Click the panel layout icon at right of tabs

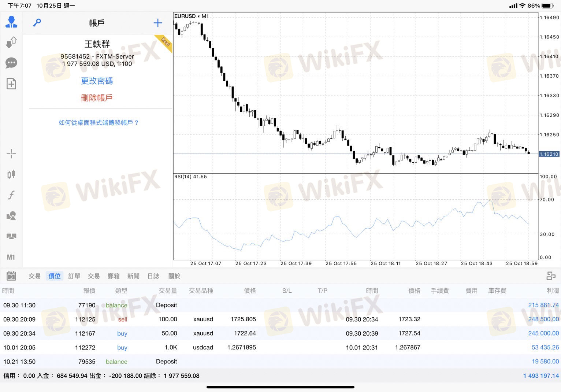[x=551, y=276]
